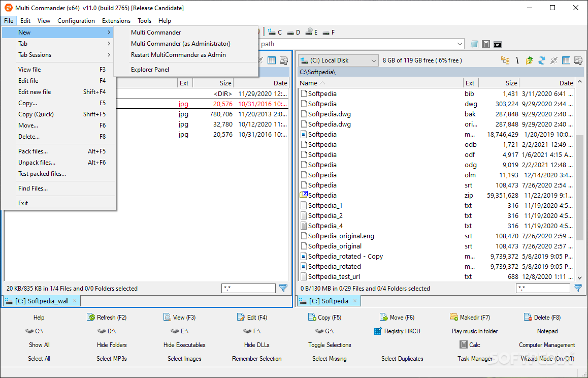Show folder tree in right panel

505,60
